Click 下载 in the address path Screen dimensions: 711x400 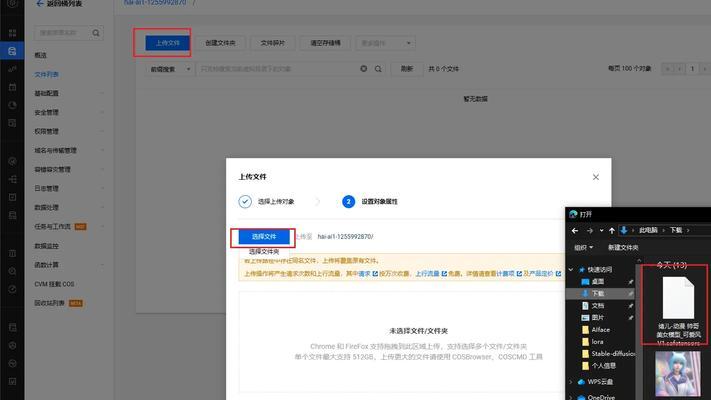(x=676, y=230)
